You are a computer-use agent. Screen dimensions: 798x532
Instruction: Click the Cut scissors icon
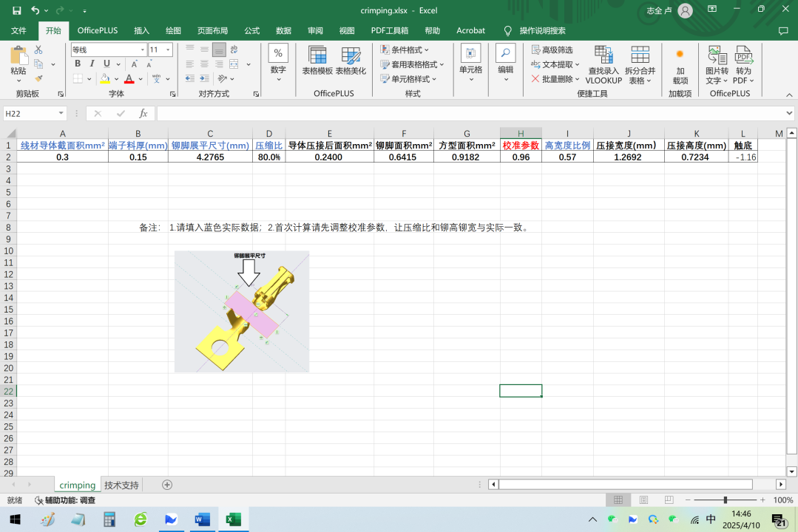pyautogui.click(x=38, y=50)
